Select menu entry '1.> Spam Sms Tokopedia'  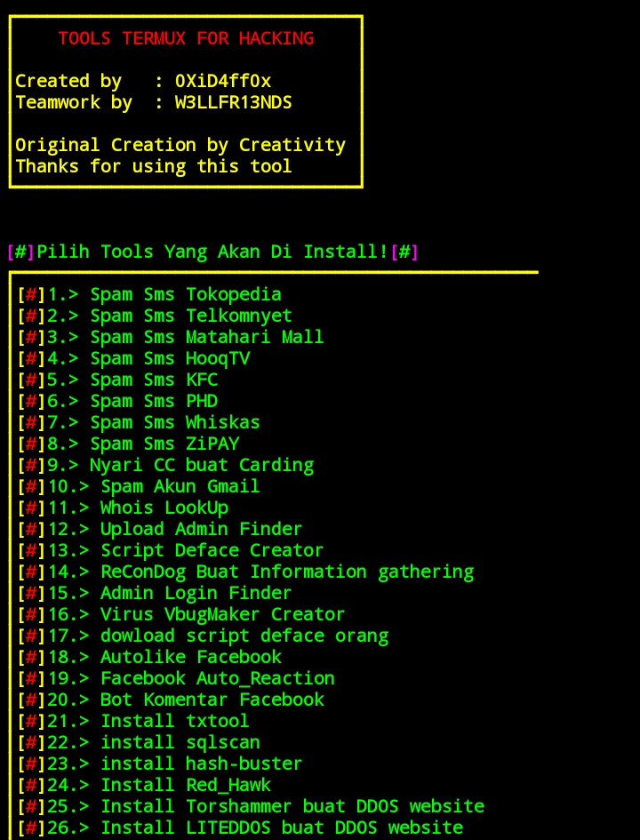tap(149, 294)
